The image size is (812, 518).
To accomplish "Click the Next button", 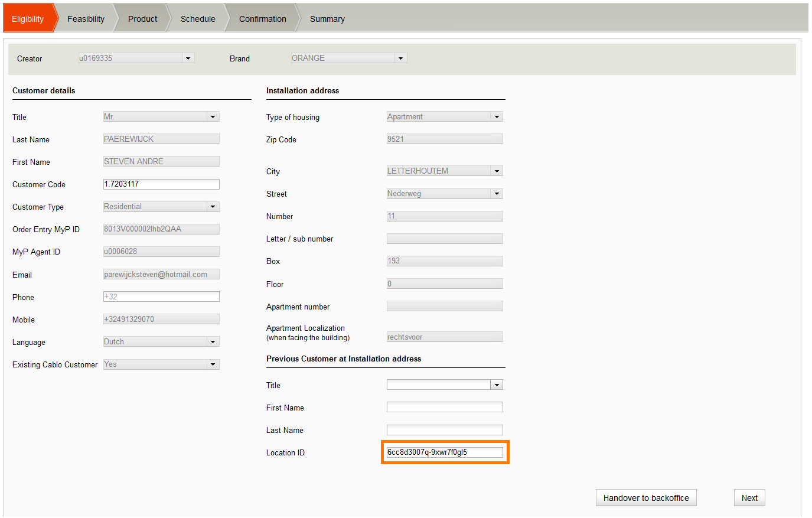I will click(749, 498).
